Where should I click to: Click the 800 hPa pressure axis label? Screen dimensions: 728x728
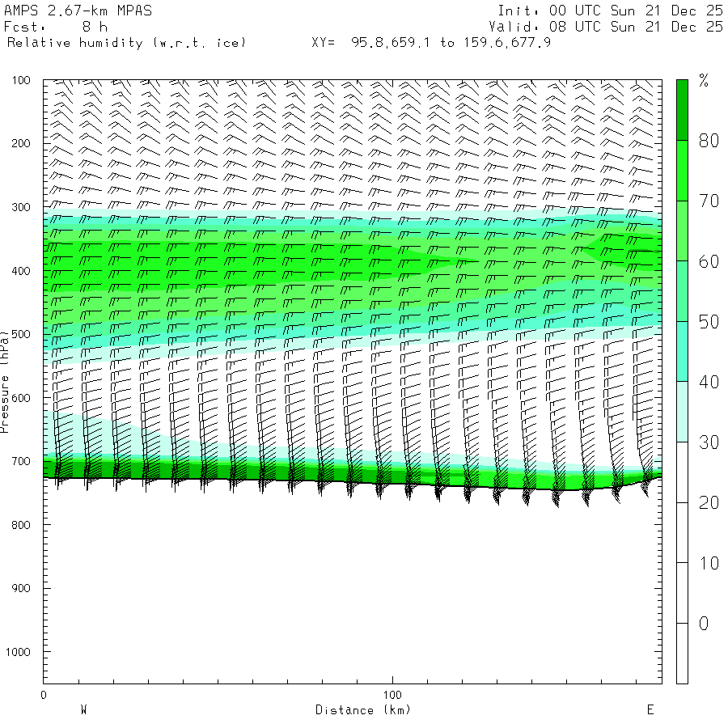pyautogui.click(x=21, y=525)
